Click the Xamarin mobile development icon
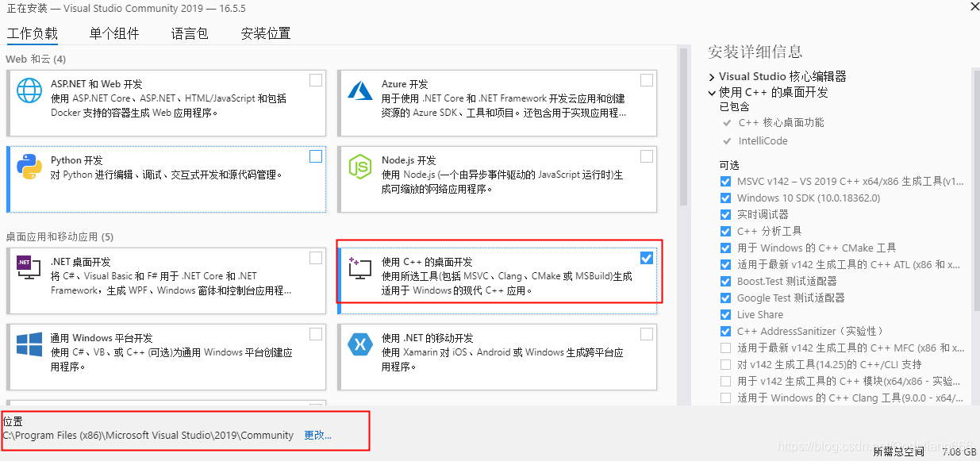 [x=360, y=344]
